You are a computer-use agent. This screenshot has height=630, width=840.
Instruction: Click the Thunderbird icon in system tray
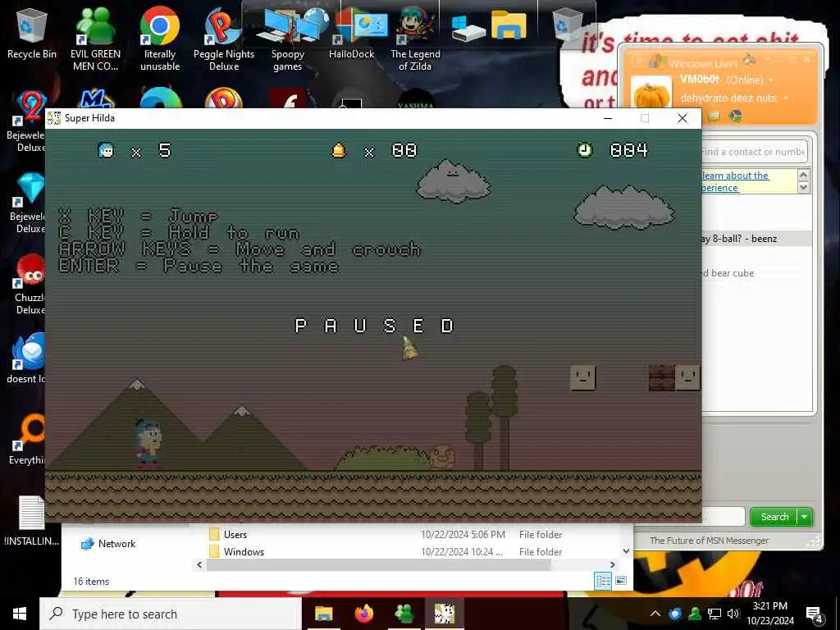(x=676, y=614)
